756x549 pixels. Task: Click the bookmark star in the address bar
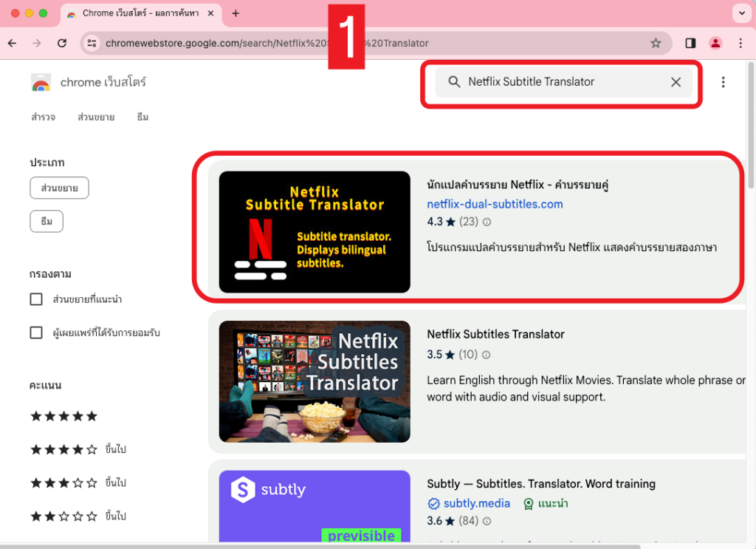click(x=656, y=43)
